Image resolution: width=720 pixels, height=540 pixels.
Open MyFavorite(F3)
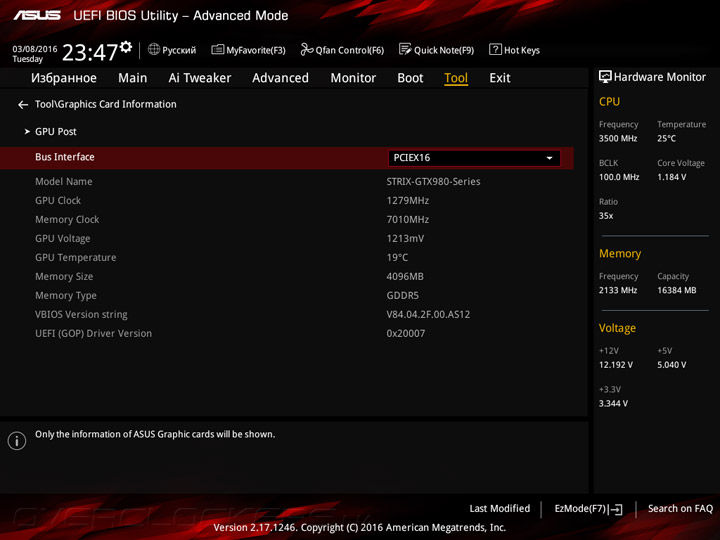coord(248,50)
